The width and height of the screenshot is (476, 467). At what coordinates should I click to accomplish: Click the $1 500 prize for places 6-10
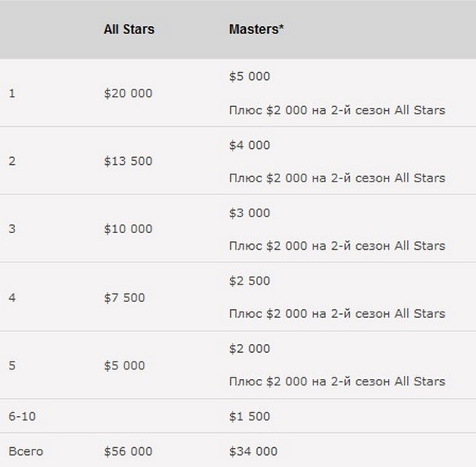click(x=250, y=416)
